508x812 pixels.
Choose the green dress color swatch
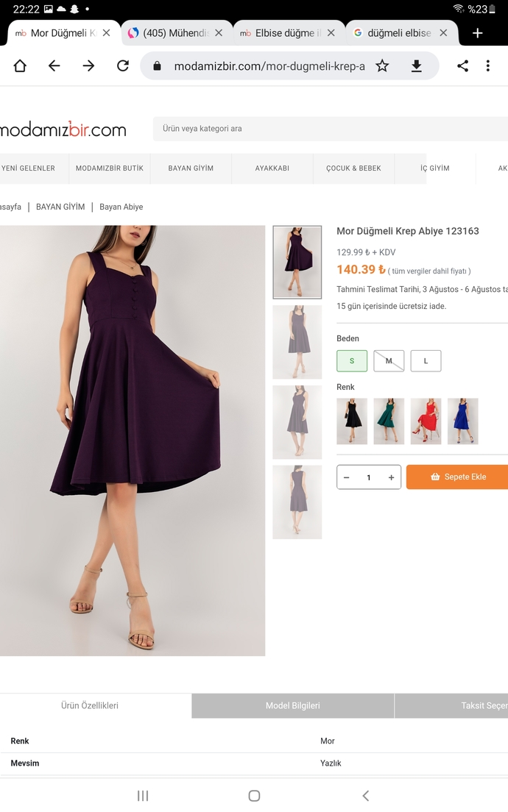pyautogui.click(x=389, y=421)
